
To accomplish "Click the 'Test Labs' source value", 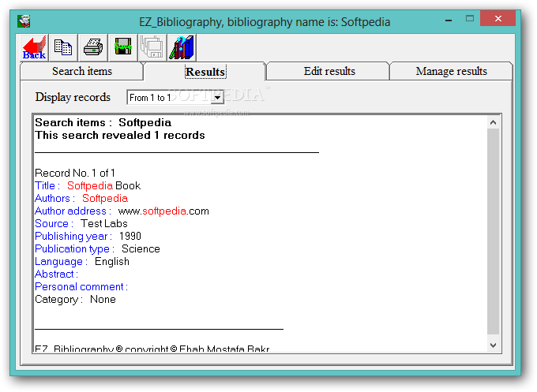I will [x=104, y=224].
